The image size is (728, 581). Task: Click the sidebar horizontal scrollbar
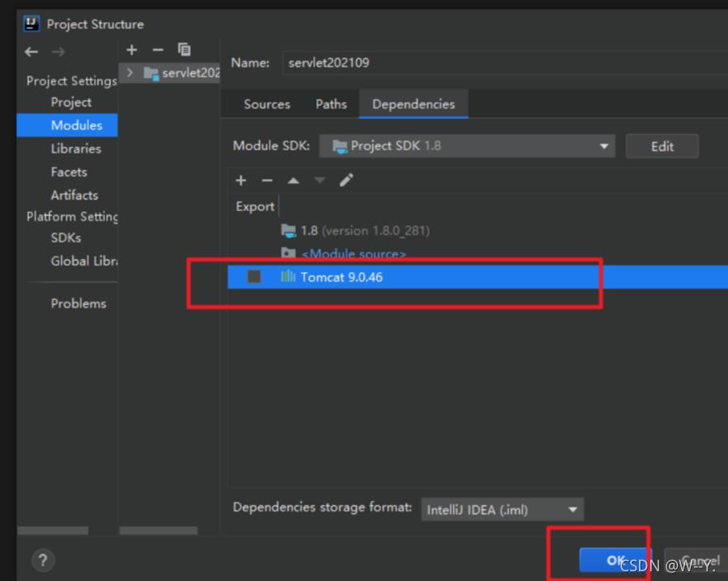53,530
